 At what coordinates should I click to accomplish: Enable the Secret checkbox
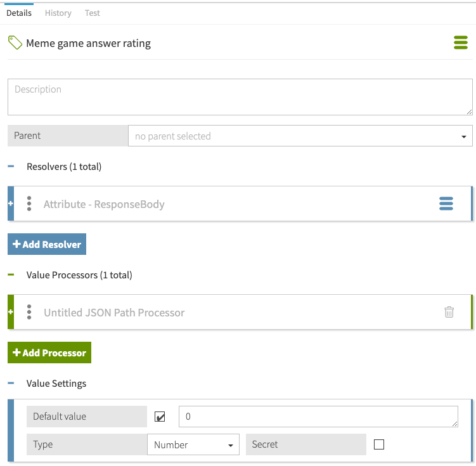pyautogui.click(x=379, y=444)
